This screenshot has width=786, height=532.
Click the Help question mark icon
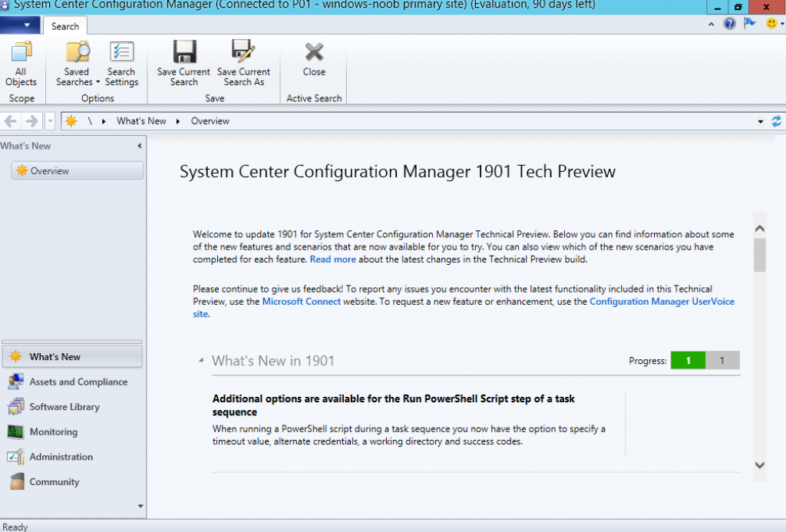coord(729,24)
